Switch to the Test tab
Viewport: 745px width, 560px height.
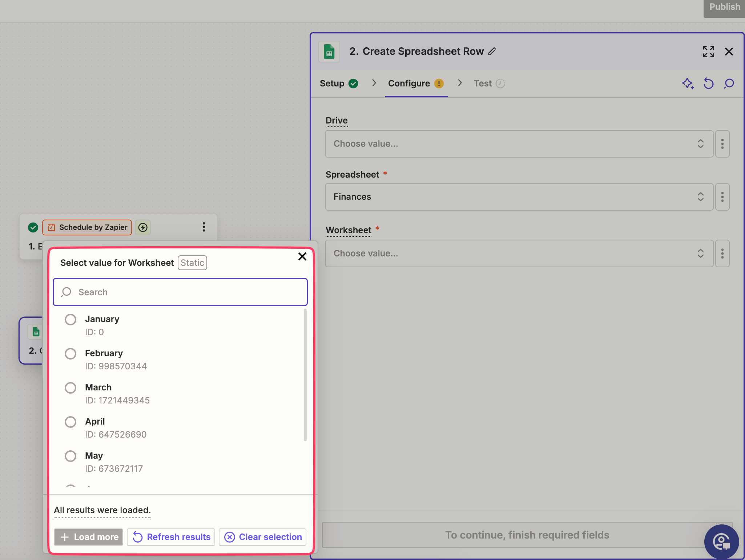(489, 84)
